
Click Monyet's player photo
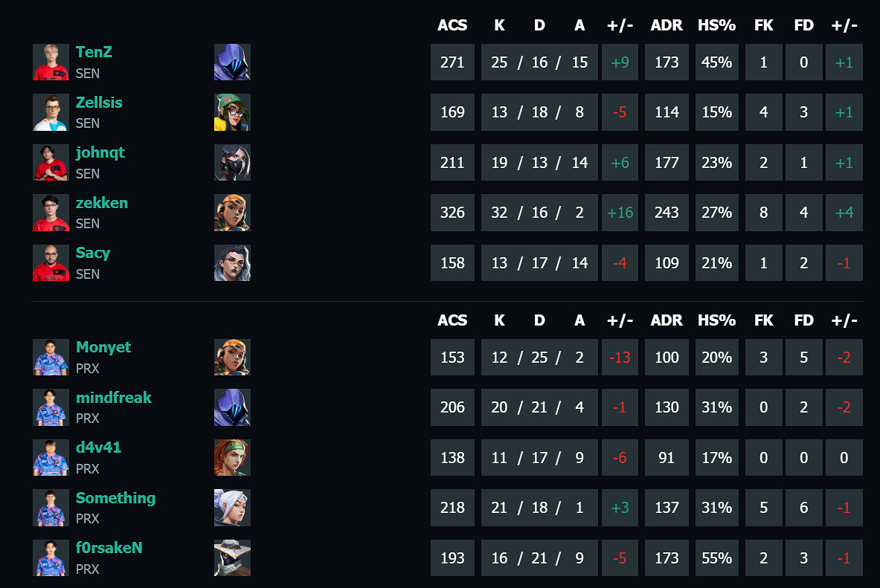51,358
